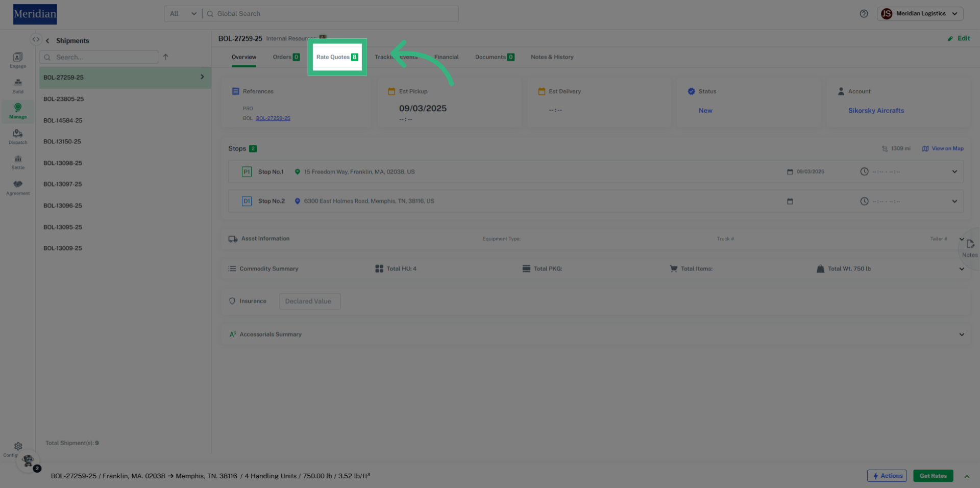Select shipment BOL-13096-25
This screenshot has height=488, width=980.
tap(125, 206)
